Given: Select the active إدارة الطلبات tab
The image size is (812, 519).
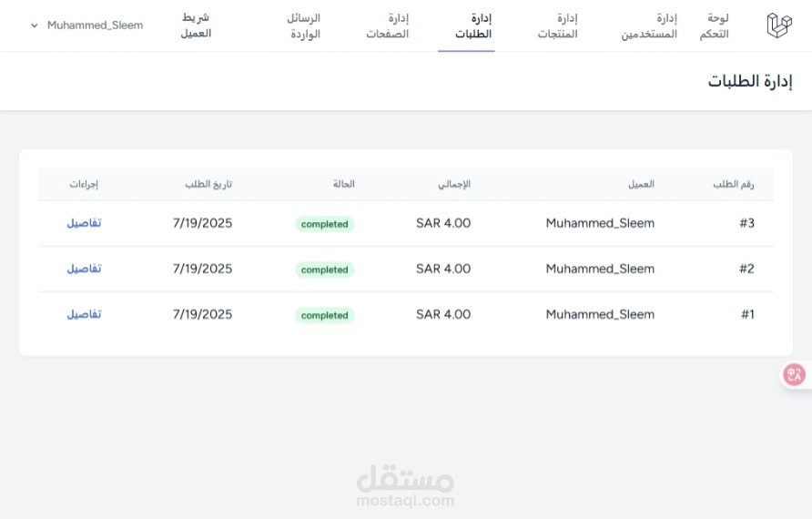Looking at the screenshot, I should point(473,25).
